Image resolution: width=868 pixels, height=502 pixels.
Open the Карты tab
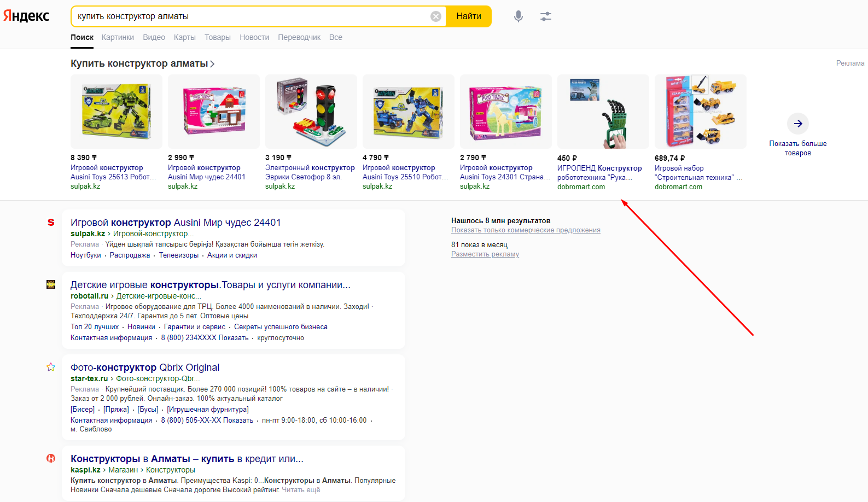coord(185,37)
